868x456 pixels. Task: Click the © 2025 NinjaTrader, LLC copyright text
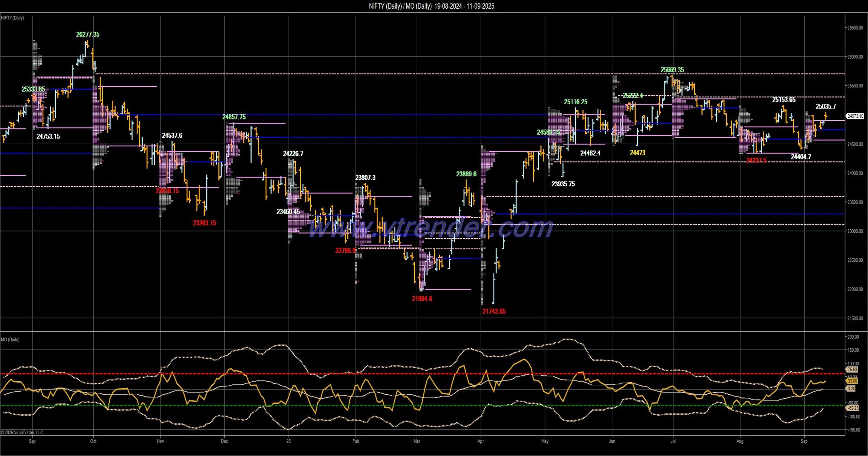(22, 433)
